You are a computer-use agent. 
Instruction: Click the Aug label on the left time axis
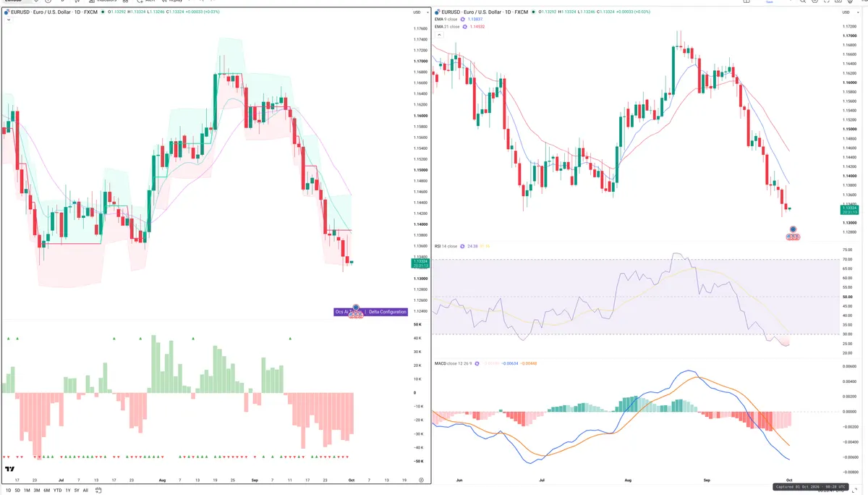coord(161,480)
